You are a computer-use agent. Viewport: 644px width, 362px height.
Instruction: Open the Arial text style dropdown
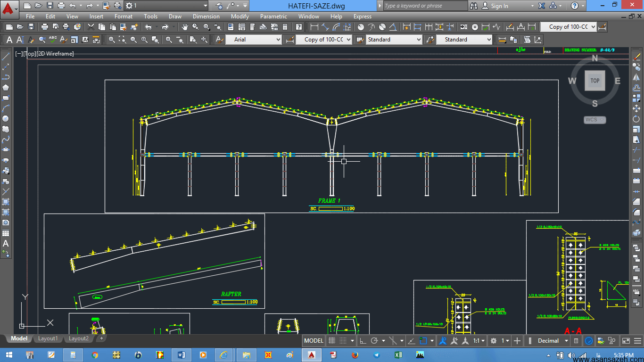[x=254, y=40]
